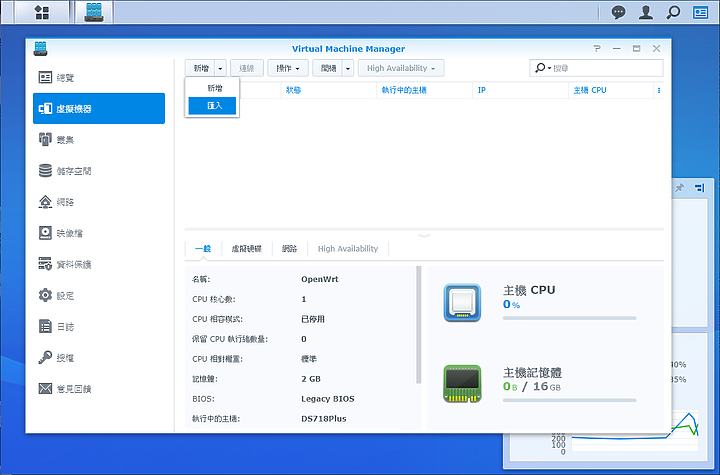Choose 匯入 import in the dropdown menu
This screenshot has height=475, width=720.
tap(212, 106)
